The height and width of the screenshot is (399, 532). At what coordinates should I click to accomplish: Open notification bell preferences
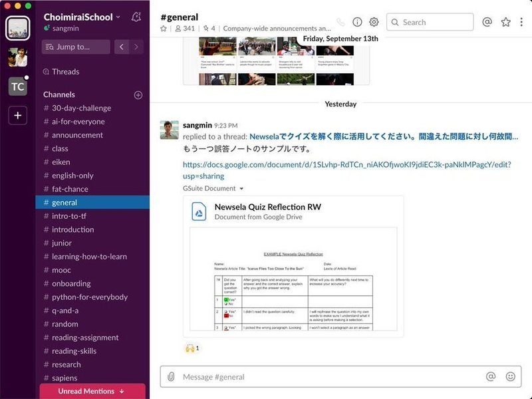pyautogui.click(x=136, y=17)
